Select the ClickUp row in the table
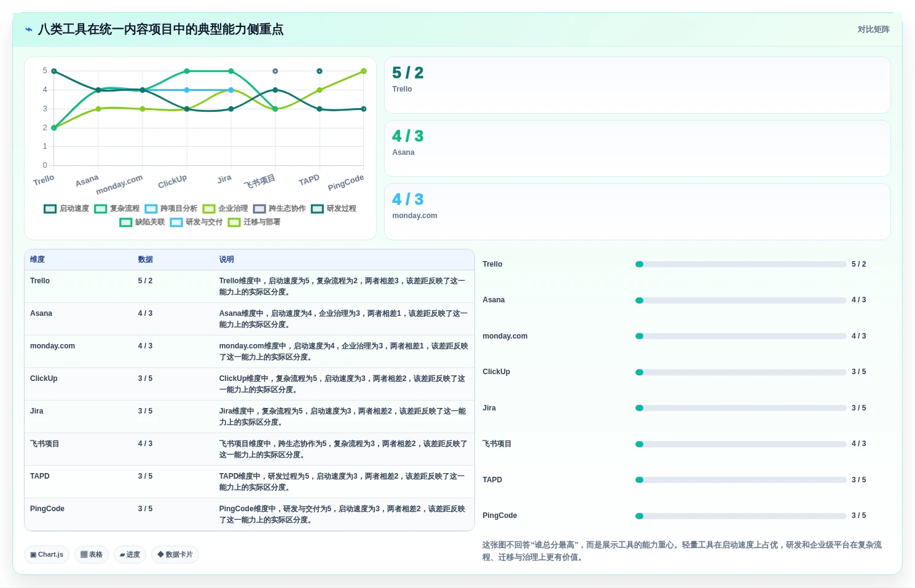915x588 pixels. (249, 384)
